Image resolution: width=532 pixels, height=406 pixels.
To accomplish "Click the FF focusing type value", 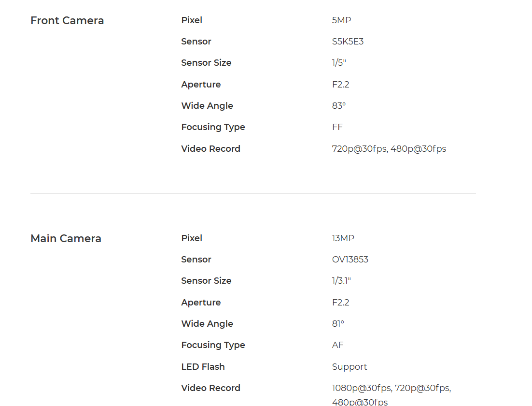I will [337, 127].
